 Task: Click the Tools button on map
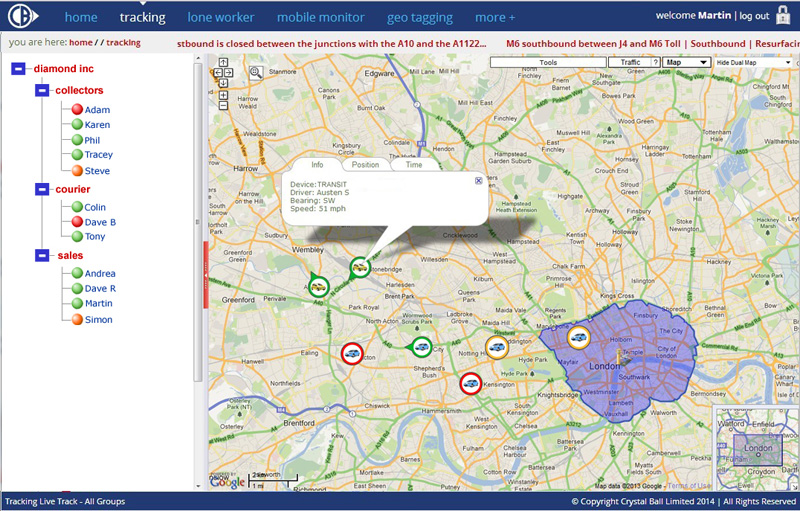pos(548,62)
